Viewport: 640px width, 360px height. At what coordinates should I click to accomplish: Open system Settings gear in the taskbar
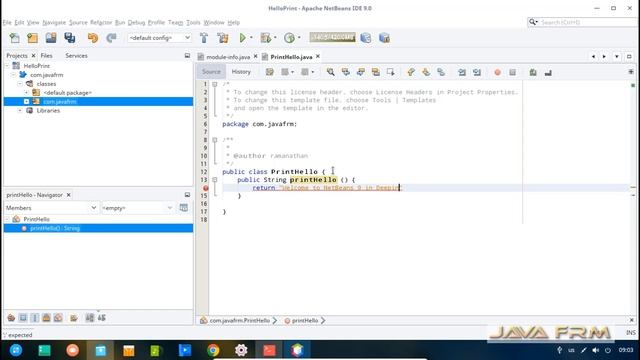tap(241, 350)
